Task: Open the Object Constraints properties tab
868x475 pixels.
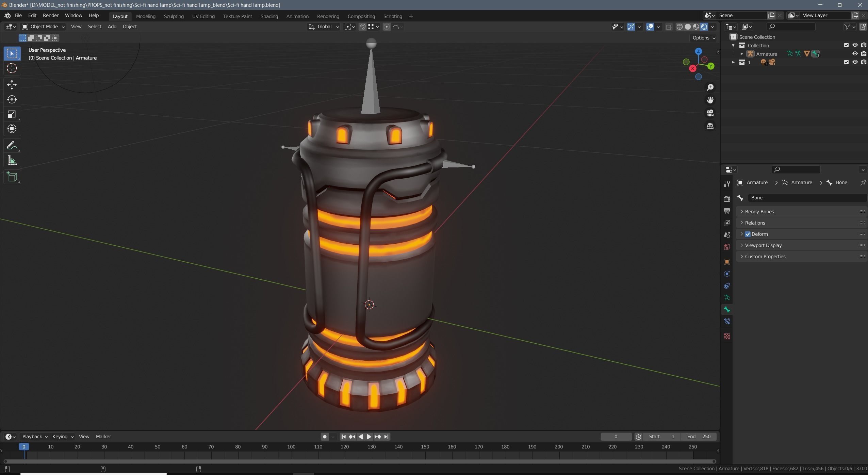Action: 727,285
